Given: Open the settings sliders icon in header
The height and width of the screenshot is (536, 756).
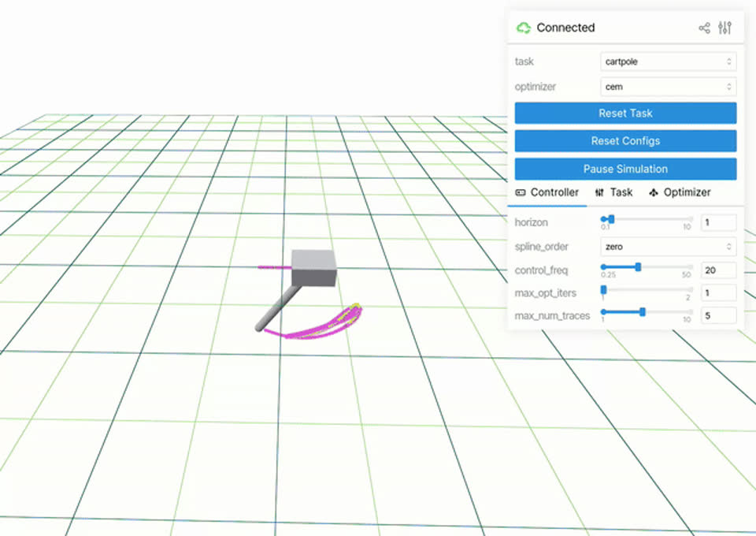Looking at the screenshot, I should tap(724, 28).
